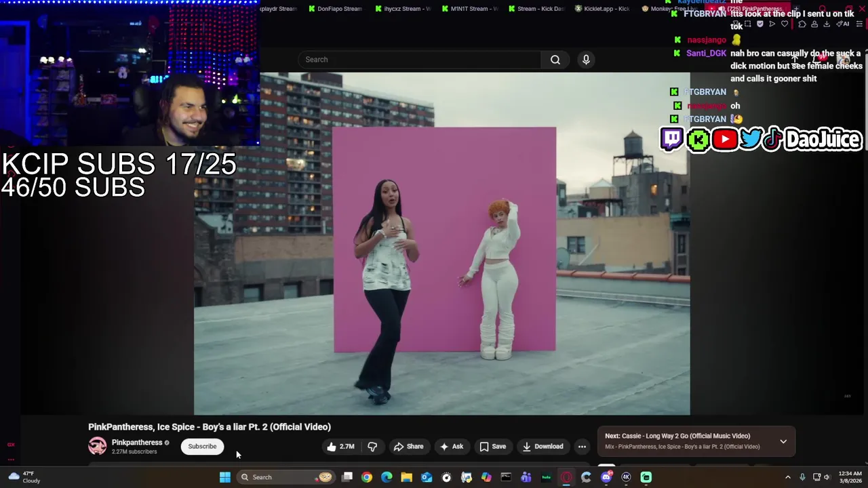Open the more actions three-dot menu

582,447
